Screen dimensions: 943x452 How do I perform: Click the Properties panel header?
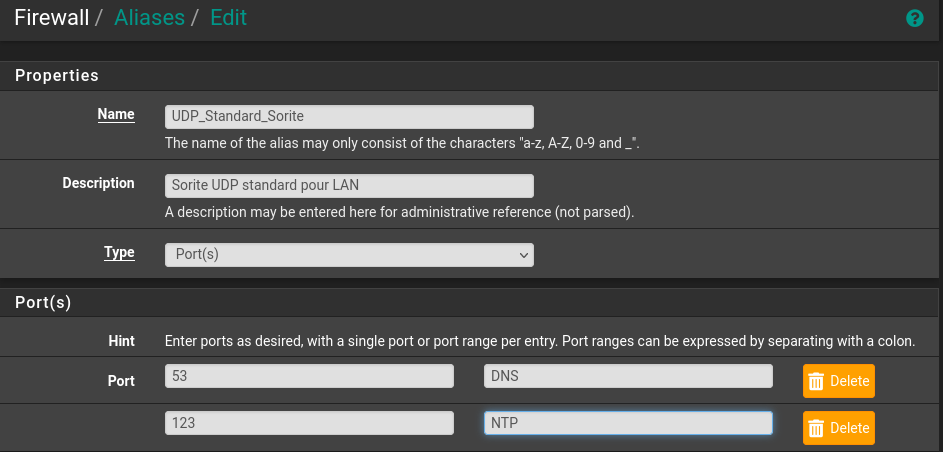pyautogui.click(x=469, y=76)
